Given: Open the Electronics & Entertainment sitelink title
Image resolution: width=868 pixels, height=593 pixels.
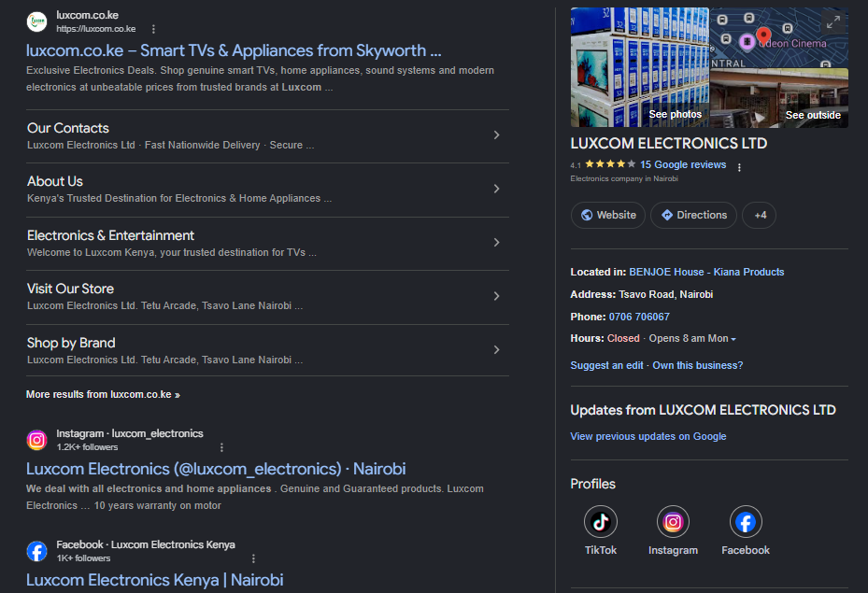Looking at the screenshot, I should pyautogui.click(x=110, y=235).
